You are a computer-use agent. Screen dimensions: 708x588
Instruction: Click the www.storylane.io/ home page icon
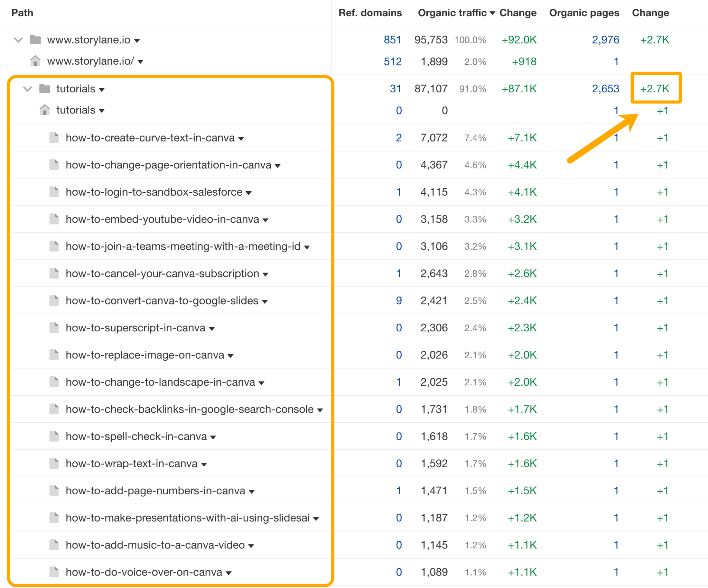point(35,61)
